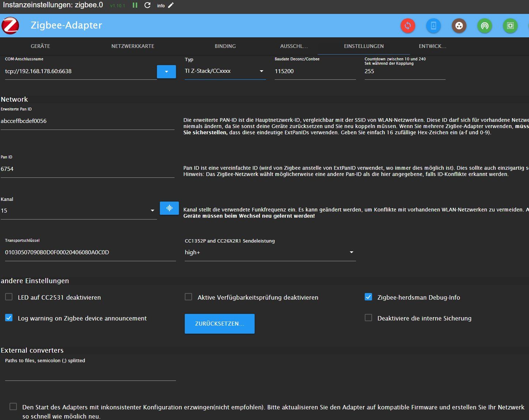The image size is (529, 420).
Task: Toggle Aktive Verfügbarkeitsprüfung deaktivieren checkbox
Action: 188,297
